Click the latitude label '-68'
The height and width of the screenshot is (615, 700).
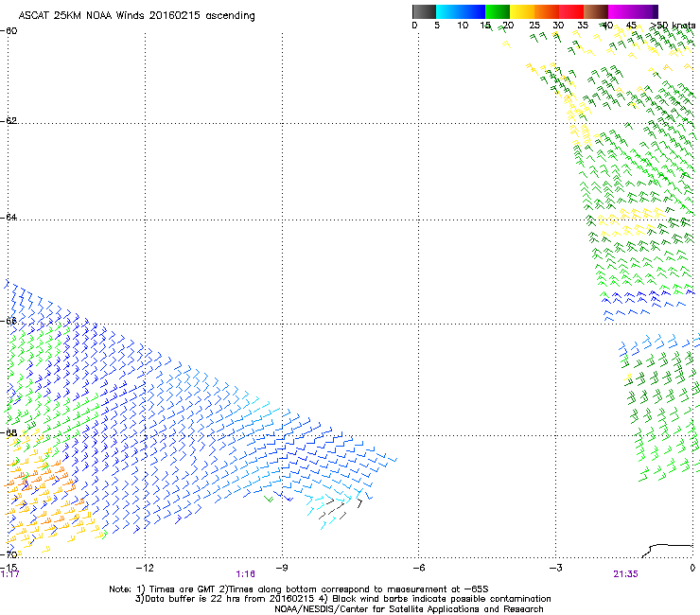point(9,432)
